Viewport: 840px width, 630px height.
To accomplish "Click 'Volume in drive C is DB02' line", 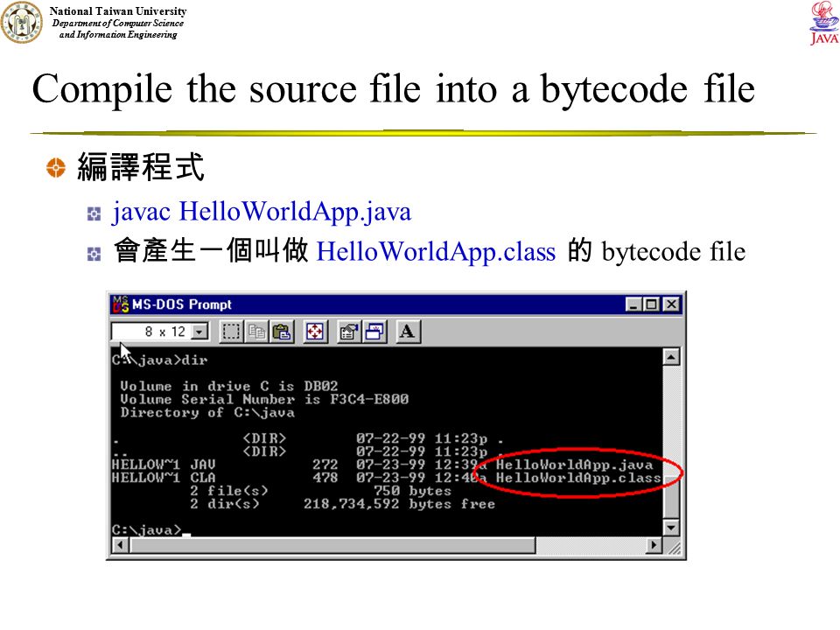I will 228,386.
